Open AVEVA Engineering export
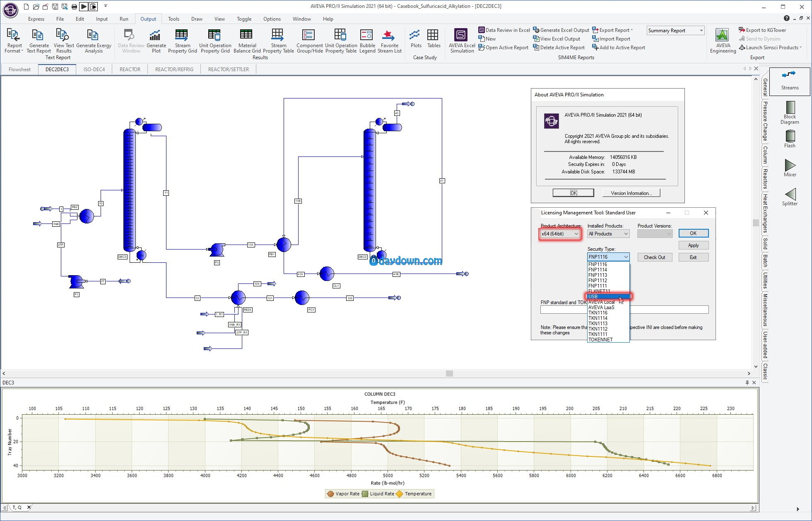The width and height of the screenshot is (812, 521). [x=723, y=41]
